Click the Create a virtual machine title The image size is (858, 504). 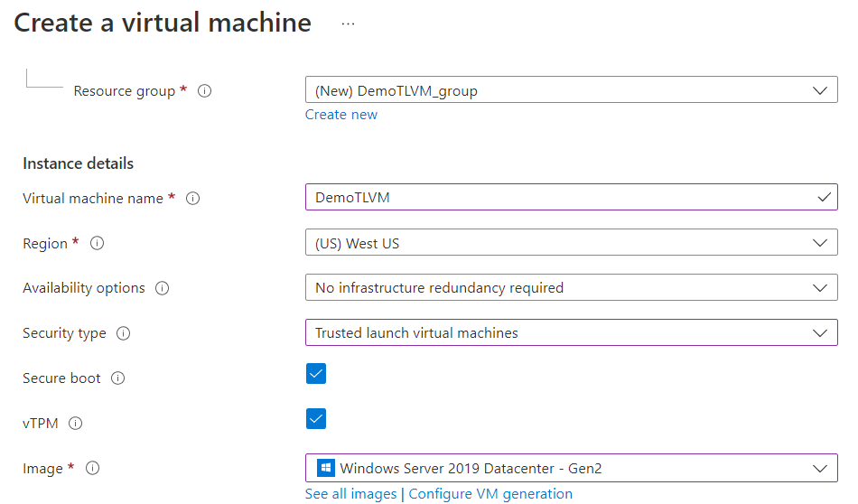click(163, 23)
